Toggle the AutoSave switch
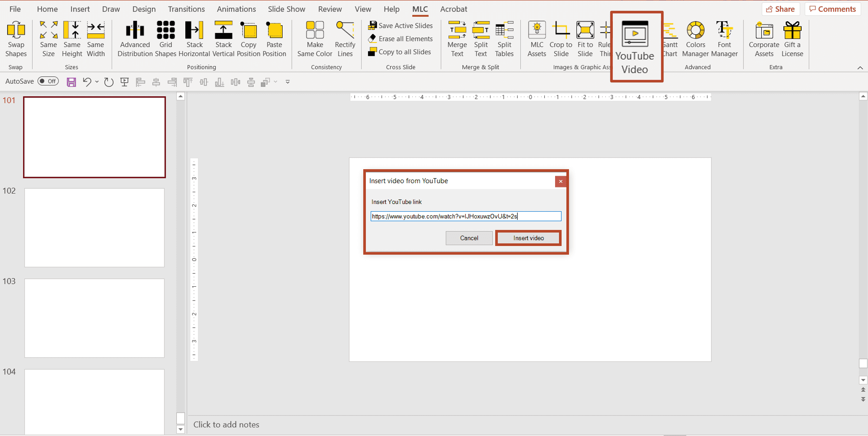This screenshot has width=868, height=436. pyautogui.click(x=48, y=81)
